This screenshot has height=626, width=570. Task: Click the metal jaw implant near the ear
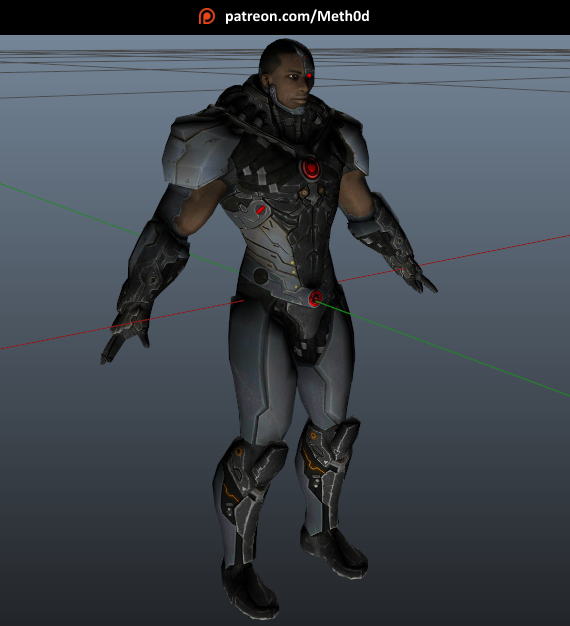pyautogui.click(x=275, y=94)
